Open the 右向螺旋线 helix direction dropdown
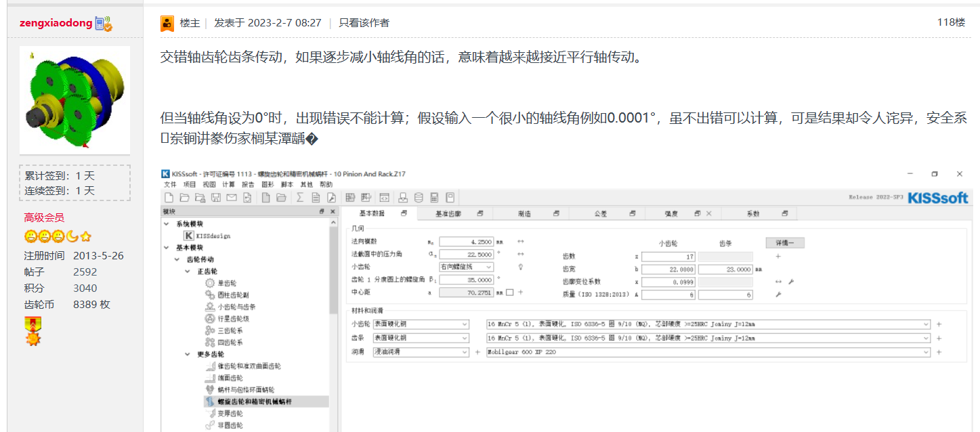 [x=467, y=267]
